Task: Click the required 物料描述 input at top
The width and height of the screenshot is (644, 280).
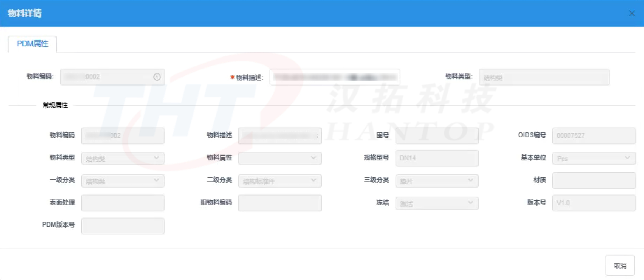Action: 335,77
